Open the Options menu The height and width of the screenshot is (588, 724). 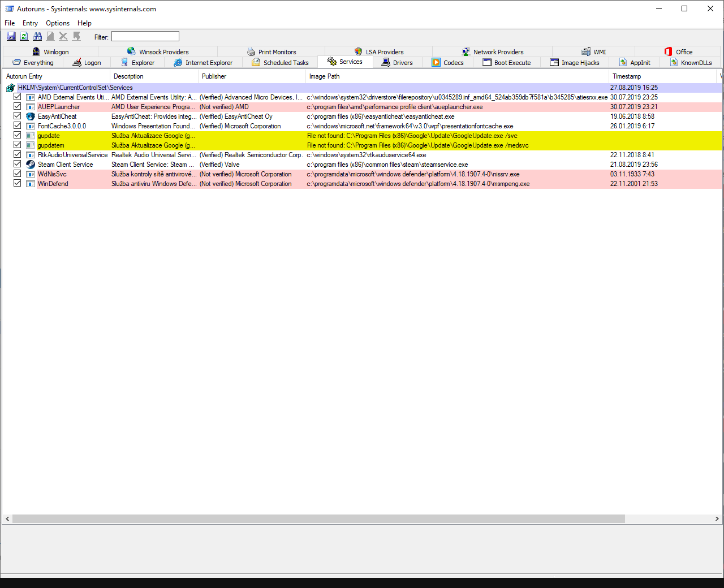(x=58, y=23)
